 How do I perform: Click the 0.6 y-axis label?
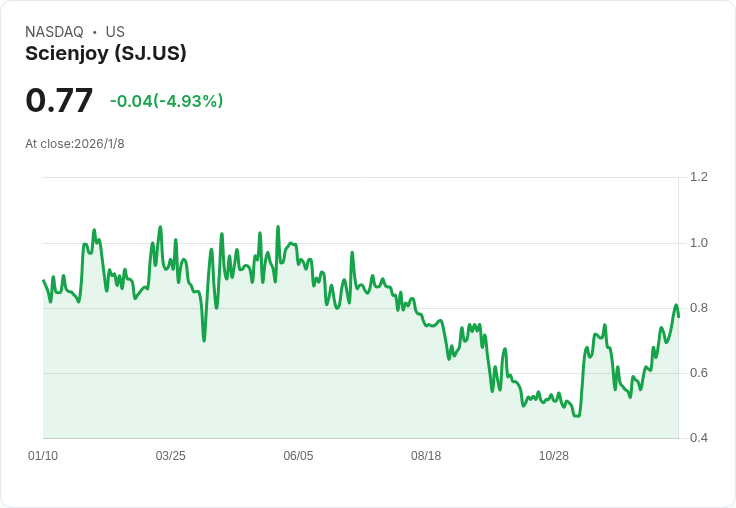point(699,373)
